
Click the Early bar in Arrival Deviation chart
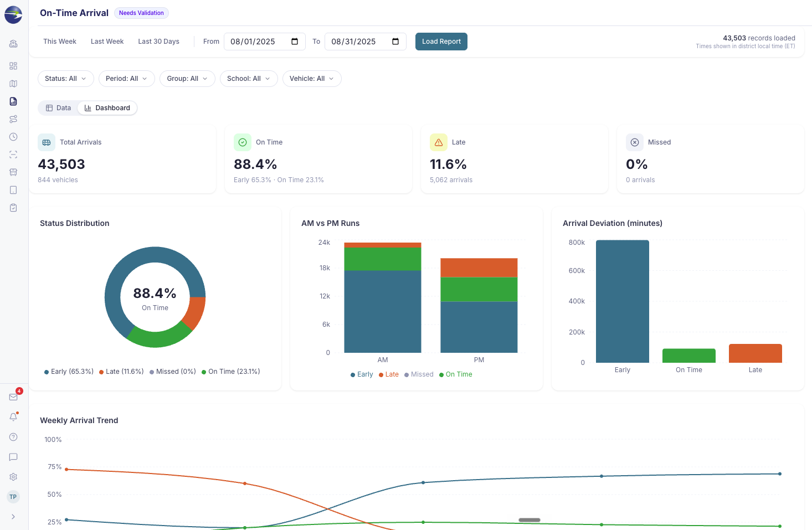click(623, 301)
